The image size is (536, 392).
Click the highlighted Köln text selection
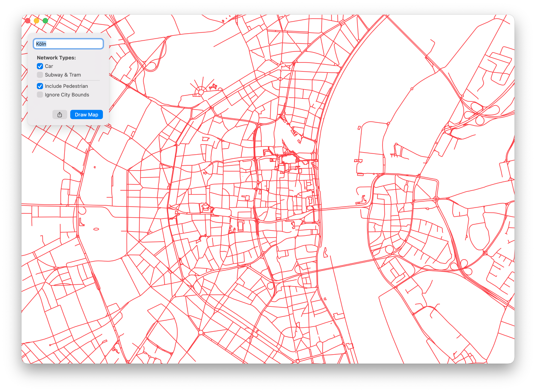point(41,44)
